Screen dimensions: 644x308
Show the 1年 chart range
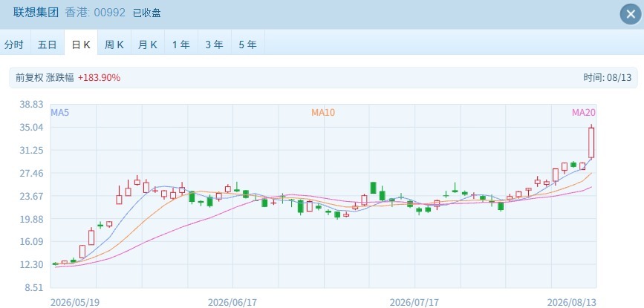click(181, 45)
